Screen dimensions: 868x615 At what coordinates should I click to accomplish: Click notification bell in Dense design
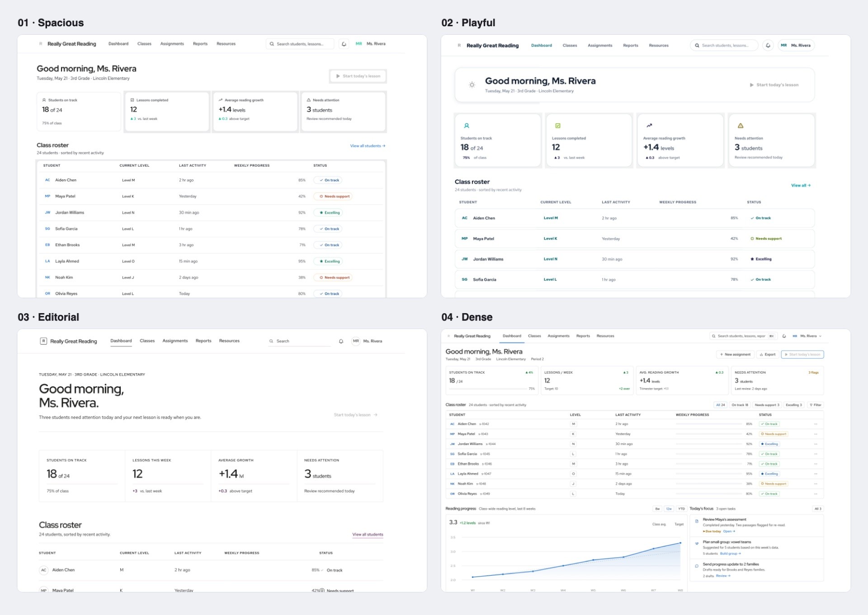(784, 336)
